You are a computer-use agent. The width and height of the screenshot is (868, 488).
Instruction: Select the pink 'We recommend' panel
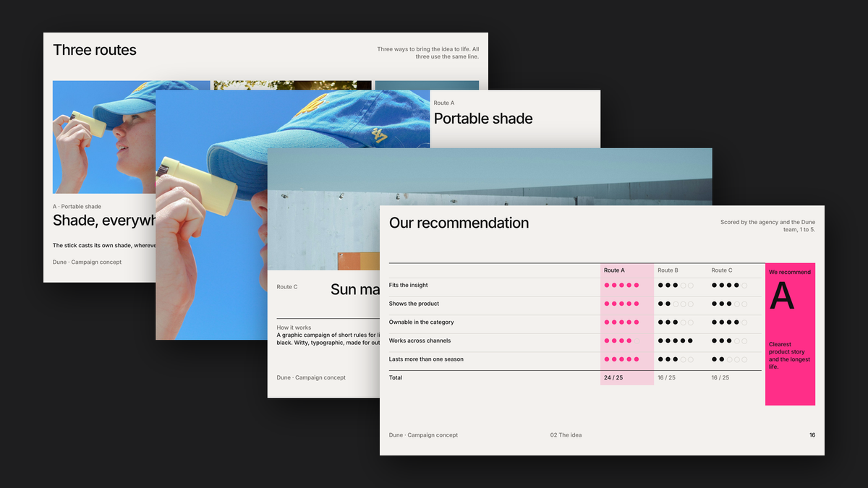pos(790,334)
